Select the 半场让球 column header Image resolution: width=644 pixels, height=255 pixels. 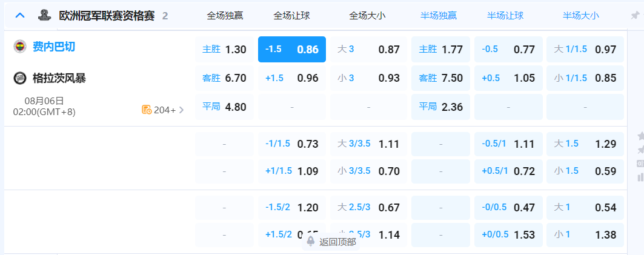click(x=505, y=16)
